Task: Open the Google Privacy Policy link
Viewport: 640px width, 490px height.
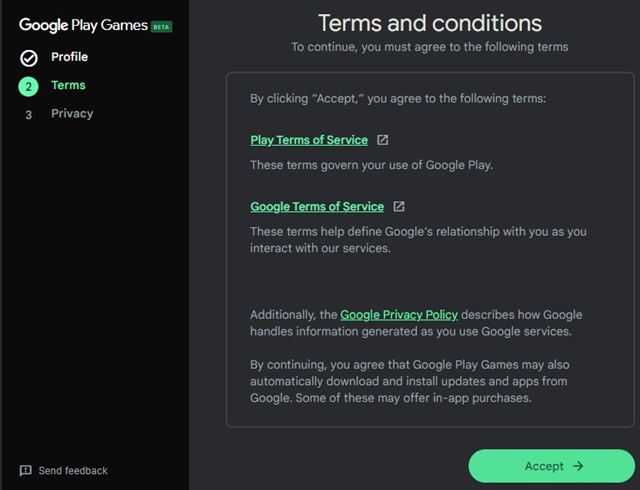Action: coord(399,315)
